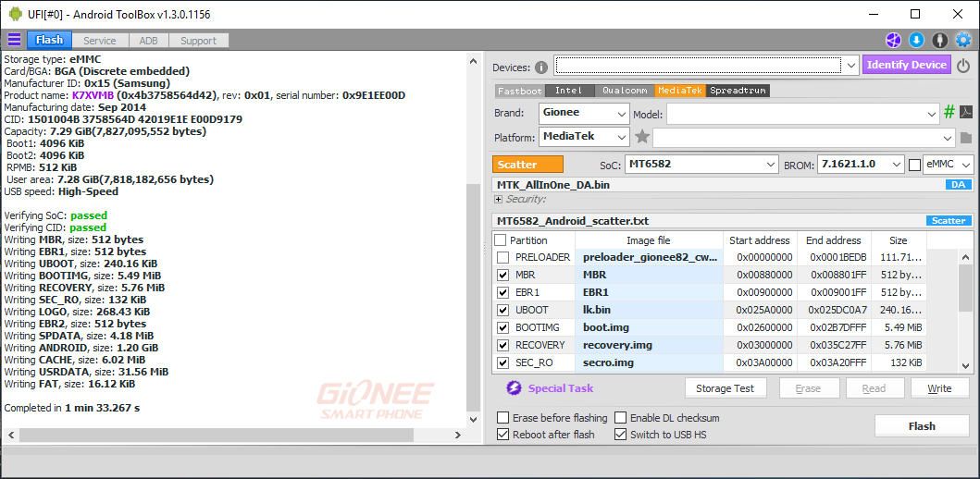Toggle the checkbox next to eMMC dropdown
Viewport: 980px width, 479px height.
[914, 165]
